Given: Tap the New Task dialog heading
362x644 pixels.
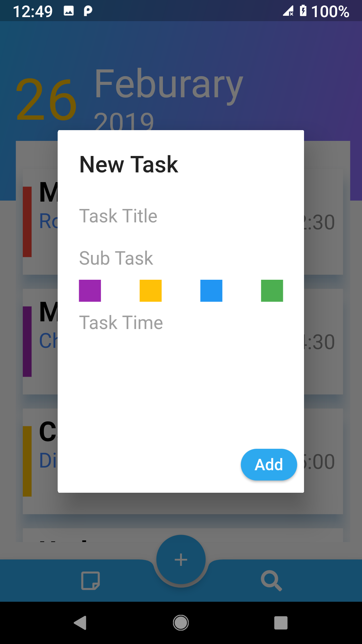Looking at the screenshot, I should (x=129, y=164).
